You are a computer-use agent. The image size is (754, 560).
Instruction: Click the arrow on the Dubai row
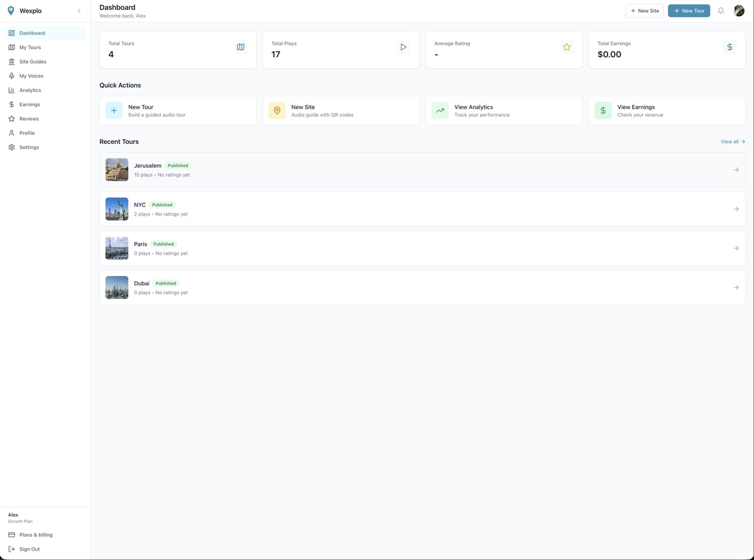(x=736, y=287)
